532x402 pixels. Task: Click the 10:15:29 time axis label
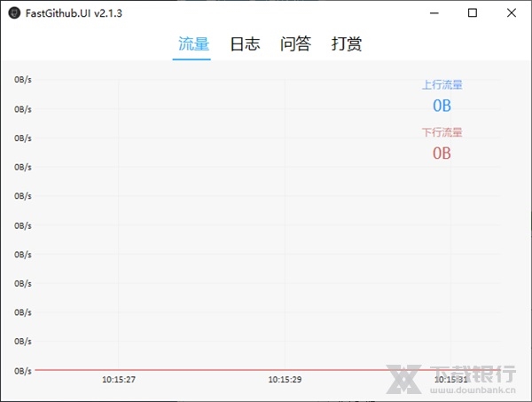click(285, 380)
